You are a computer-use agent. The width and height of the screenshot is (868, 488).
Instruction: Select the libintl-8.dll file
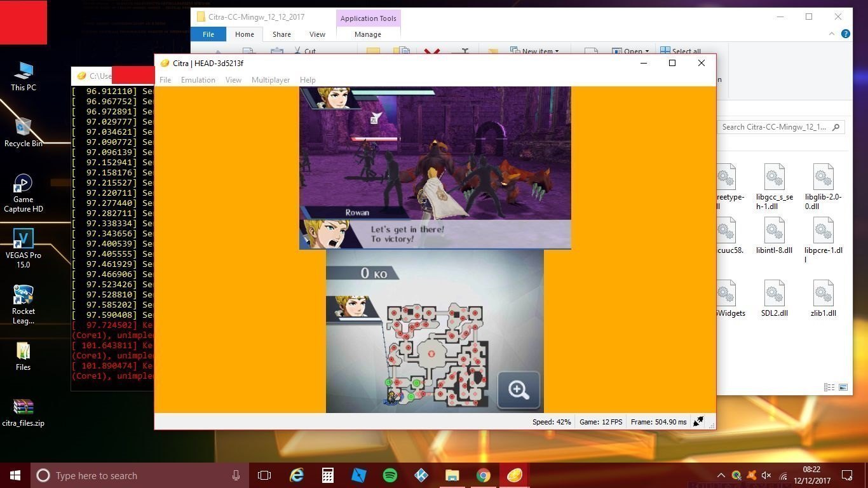click(775, 235)
